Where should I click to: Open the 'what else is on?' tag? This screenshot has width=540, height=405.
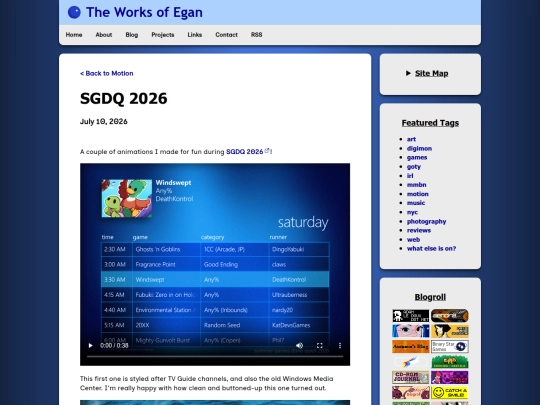(x=431, y=249)
